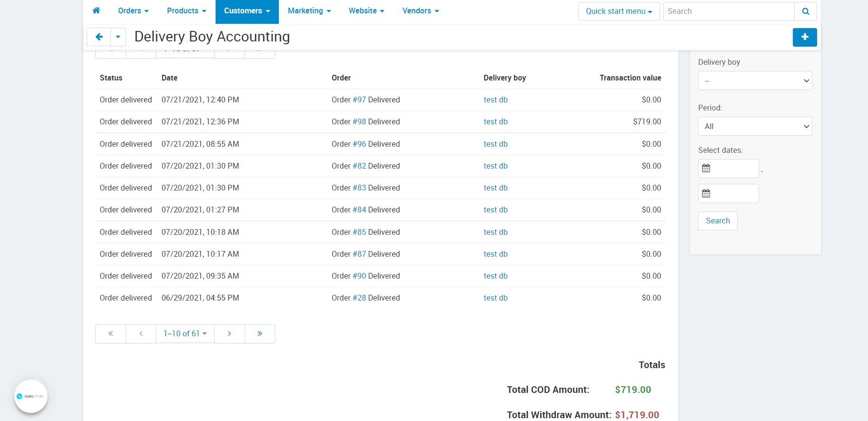Open order #87 link
868x421 pixels.
click(359, 254)
